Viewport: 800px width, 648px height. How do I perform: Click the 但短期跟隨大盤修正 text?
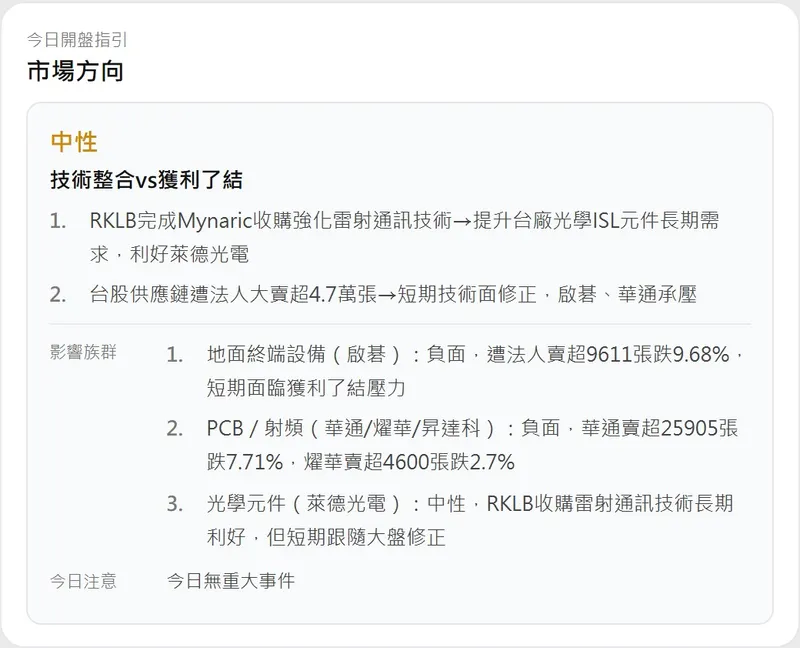(x=356, y=537)
